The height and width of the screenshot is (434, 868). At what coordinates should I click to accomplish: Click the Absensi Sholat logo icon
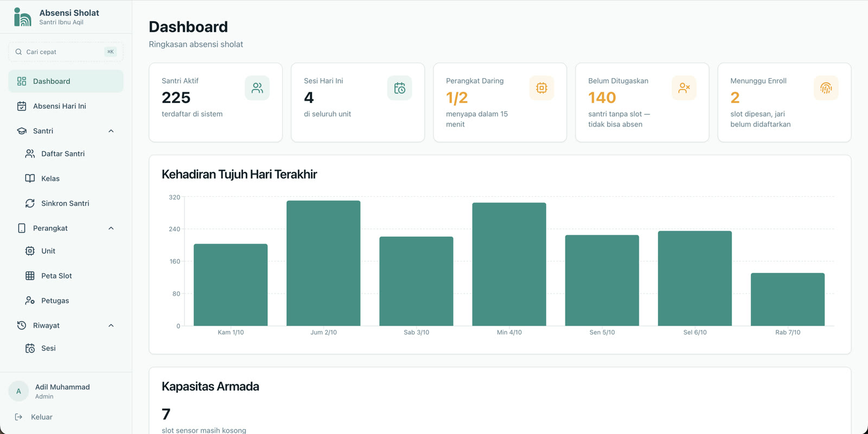tap(22, 17)
